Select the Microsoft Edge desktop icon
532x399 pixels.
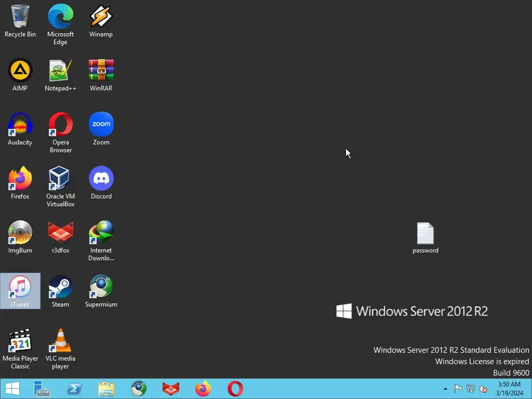click(x=60, y=24)
